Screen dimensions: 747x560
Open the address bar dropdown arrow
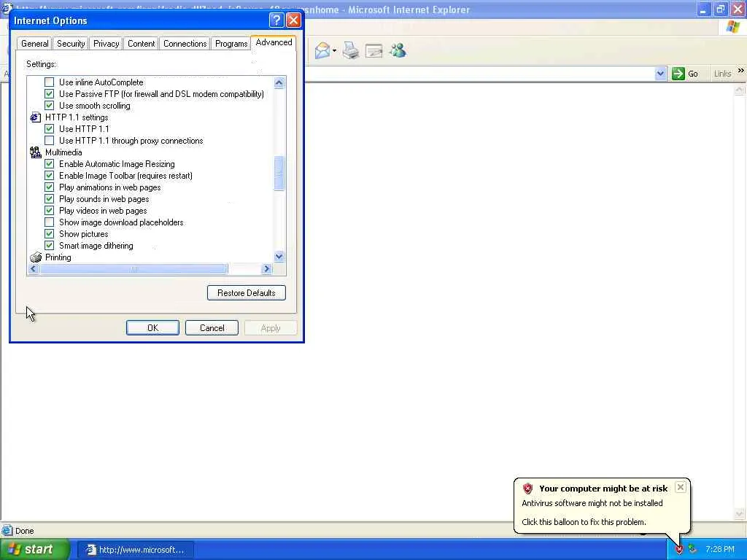pos(659,74)
